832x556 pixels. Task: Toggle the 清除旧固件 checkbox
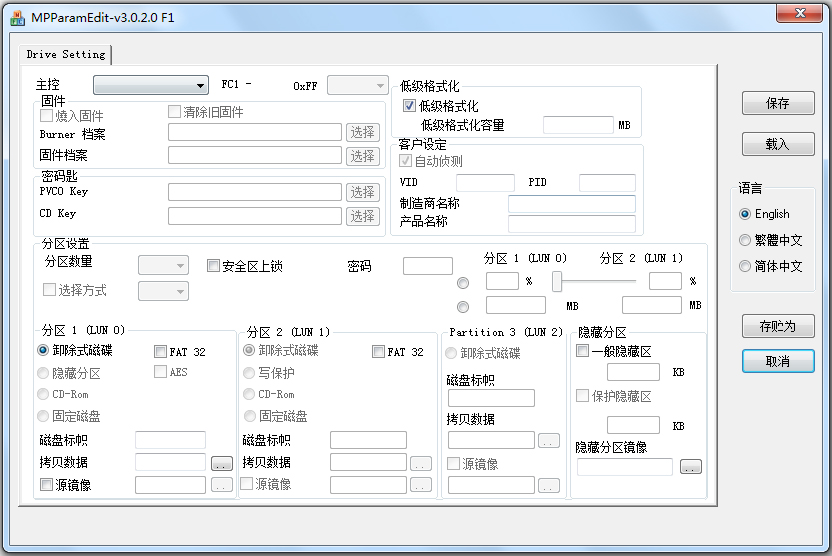tap(174, 111)
